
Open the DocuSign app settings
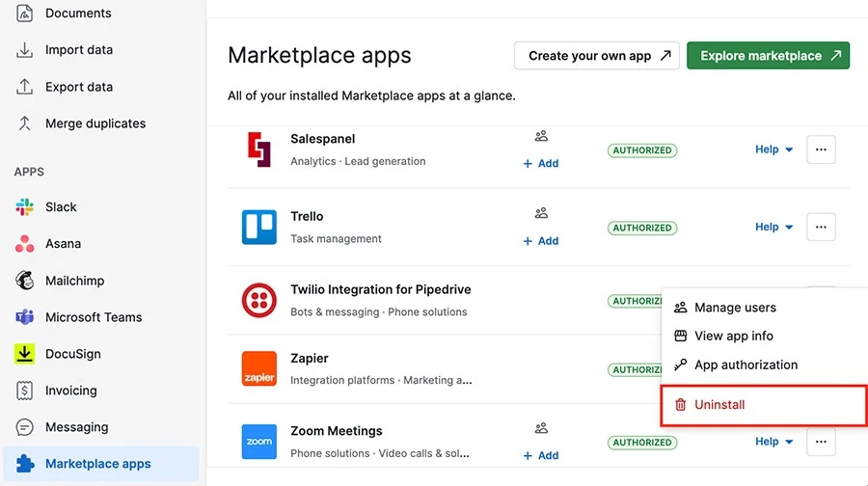pyautogui.click(x=58, y=354)
